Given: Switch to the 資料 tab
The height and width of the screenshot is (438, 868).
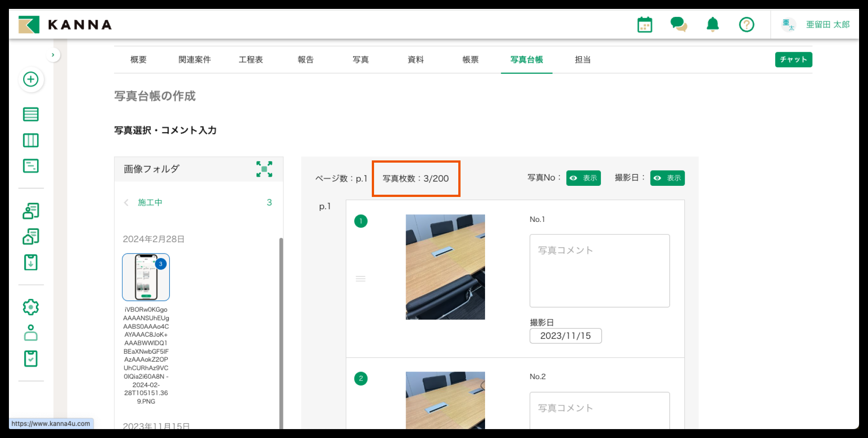Looking at the screenshot, I should [415, 60].
